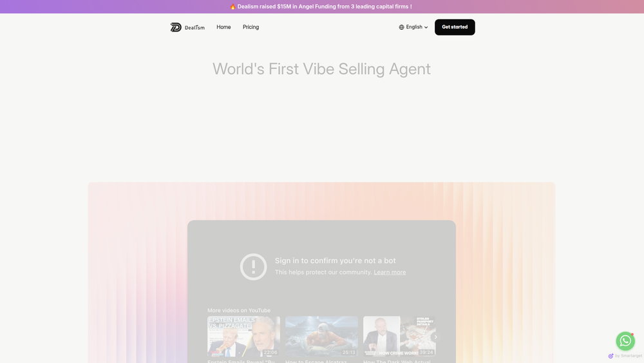Open the How Crime Works video thumbnail
The image size is (644, 363).
[x=399, y=337]
